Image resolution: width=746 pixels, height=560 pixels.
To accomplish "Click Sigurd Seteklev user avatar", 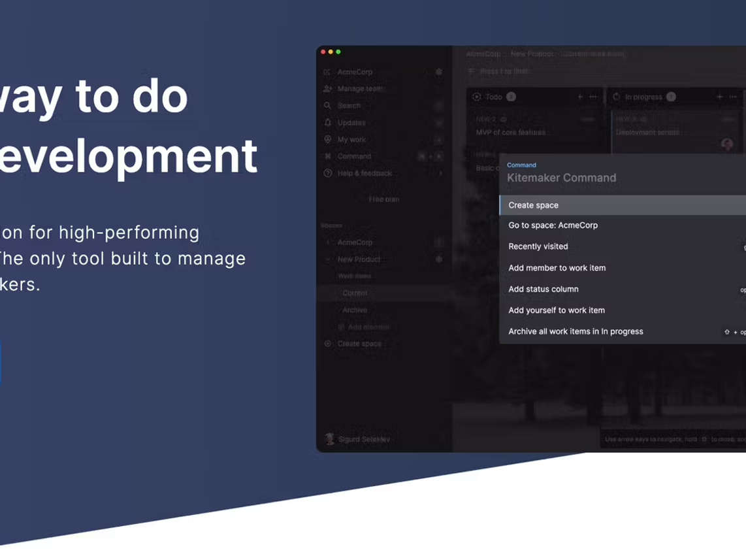I will click(329, 438).
